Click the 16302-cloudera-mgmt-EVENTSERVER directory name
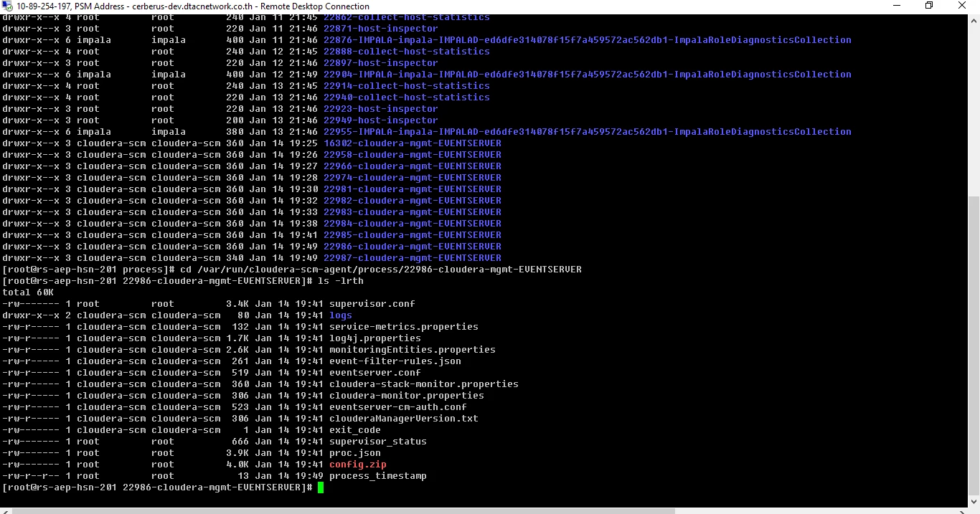This screenshot has height=514, width=980. (x=413, y=143)
